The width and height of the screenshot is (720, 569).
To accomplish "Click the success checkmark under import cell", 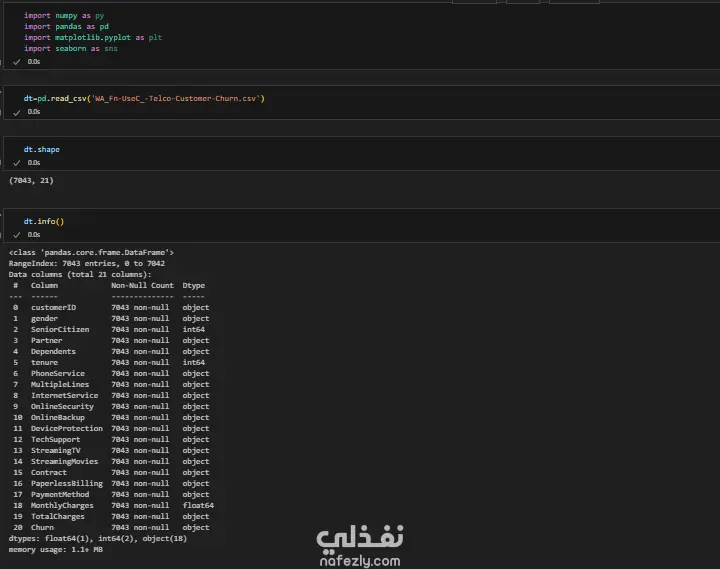I will pos(17,62).
